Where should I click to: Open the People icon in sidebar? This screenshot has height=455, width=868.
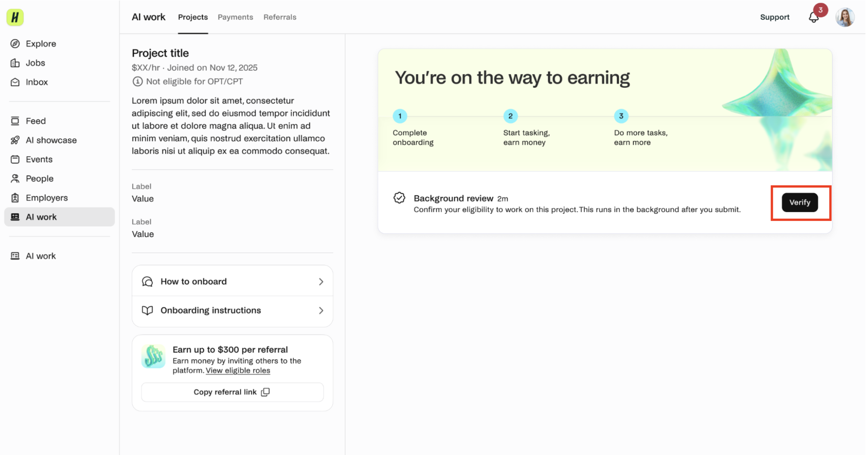[15, 178]
